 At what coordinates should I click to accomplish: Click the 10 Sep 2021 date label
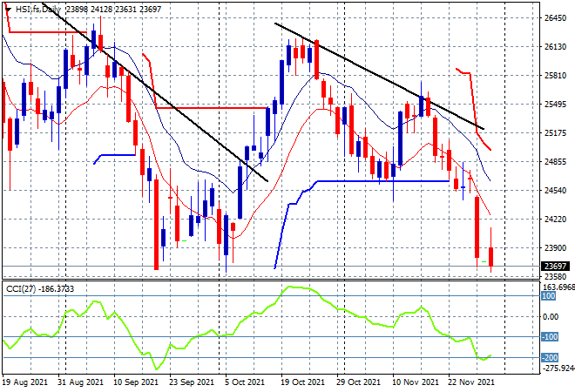[136, 382]
